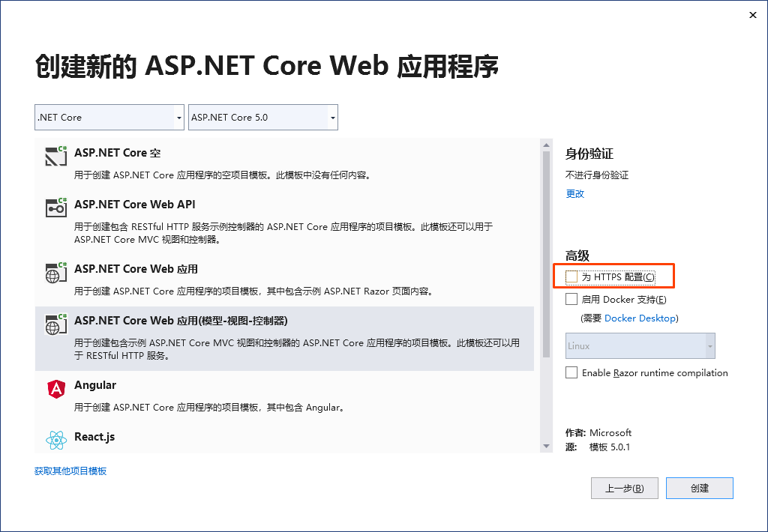Image resolution: width=768 pixels, height=532 pixels.
Task: Click the template list scroll-up arrow
Action: pos(546,145)
